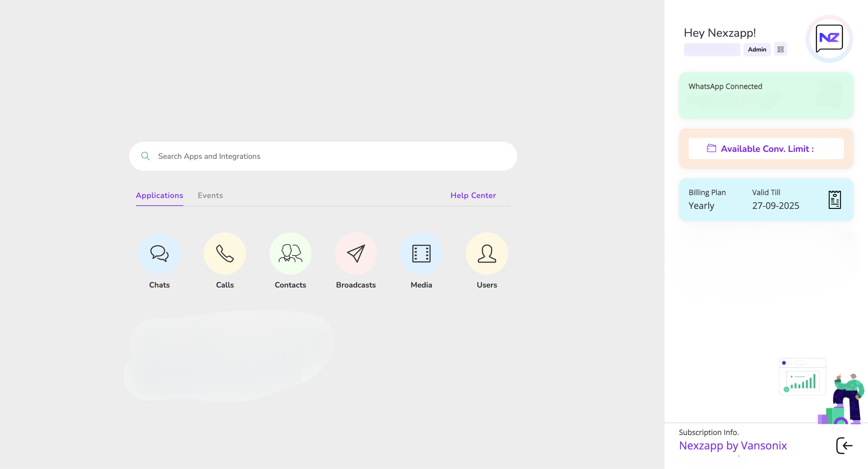This screenshot has width=868, height=469.
Task: Click the wallet icon in Conv. Limit
Action: click(711, 149)
